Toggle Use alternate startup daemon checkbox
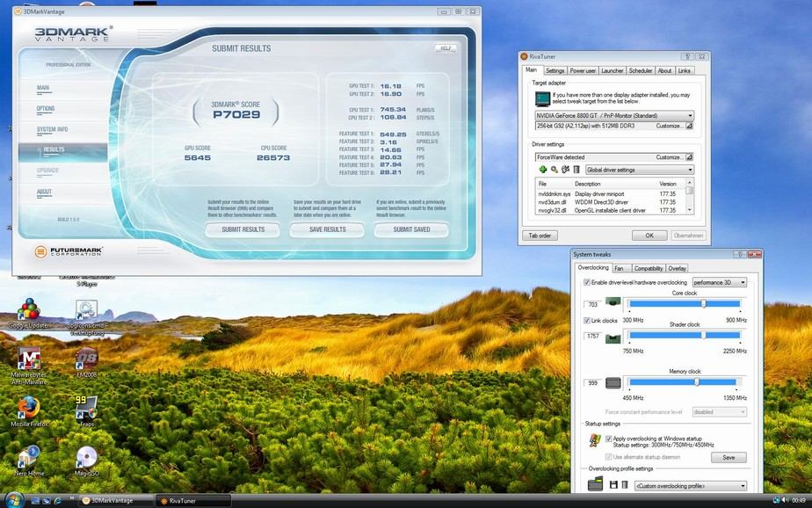Viewport: 812px width, 508px height. [x=608, y=457]
